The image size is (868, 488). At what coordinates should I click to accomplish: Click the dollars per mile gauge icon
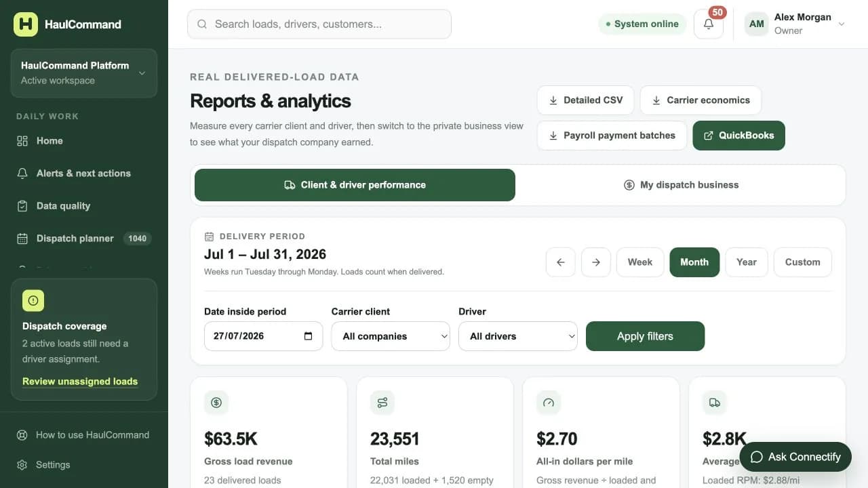point(549,403)
